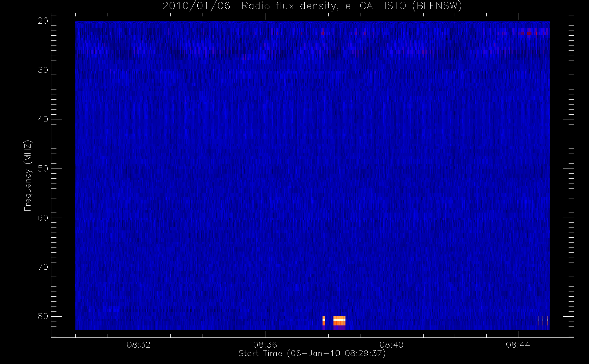
Task: Click the 08:44 time tick label
Action: [x=518, y=345]
